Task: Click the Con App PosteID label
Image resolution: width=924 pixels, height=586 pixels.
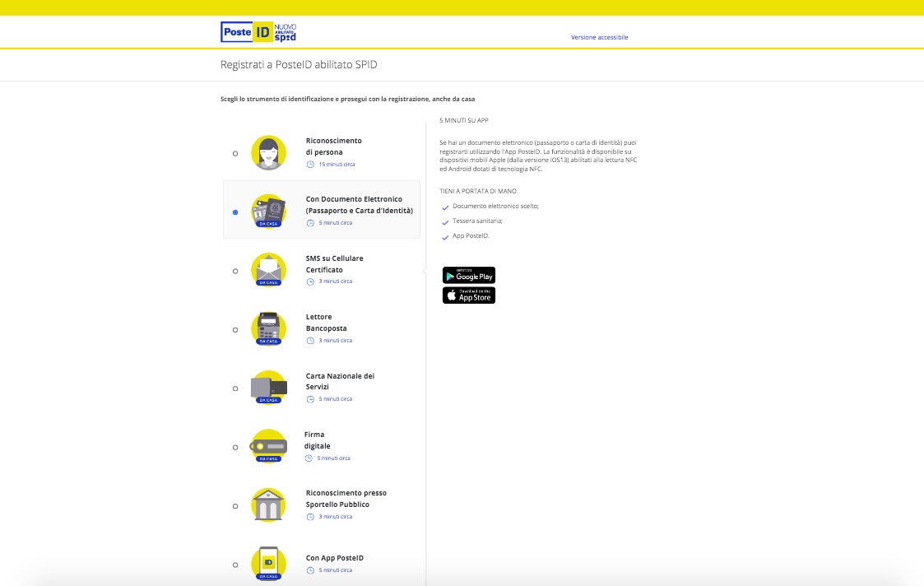Action: [335, 558]
